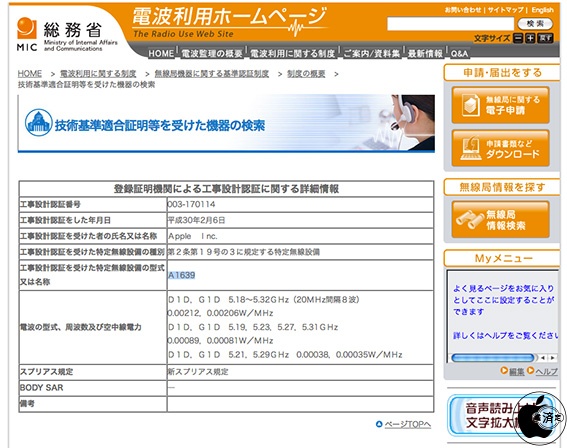The width and height of the screenshot is (567, 448).
Task: Click the My menu horizontal scrollbar
Action: (503, 358)
